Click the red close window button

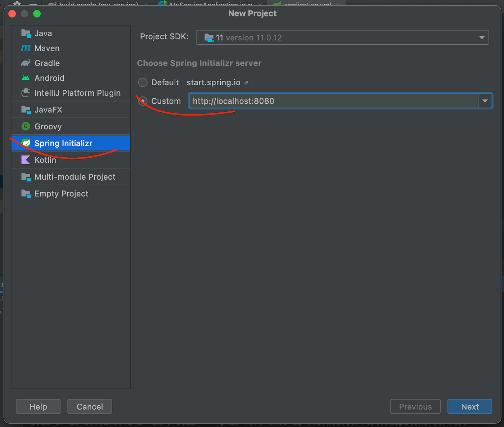click(x=12, y=14)
